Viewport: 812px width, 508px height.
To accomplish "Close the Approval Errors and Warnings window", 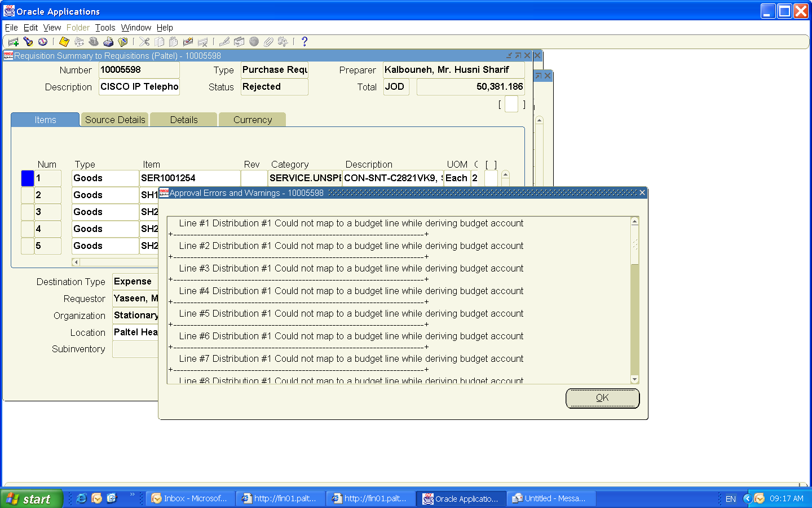I will [642, 193].
